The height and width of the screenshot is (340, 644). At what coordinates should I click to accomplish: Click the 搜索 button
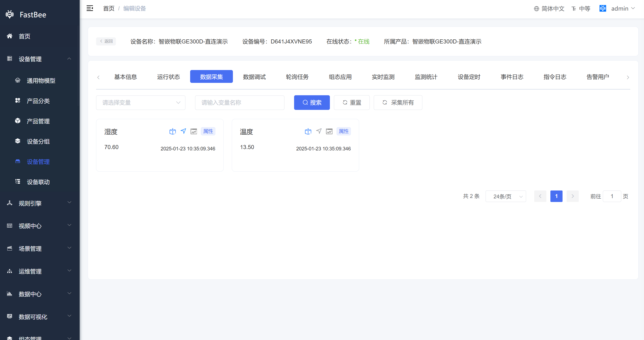312,103
